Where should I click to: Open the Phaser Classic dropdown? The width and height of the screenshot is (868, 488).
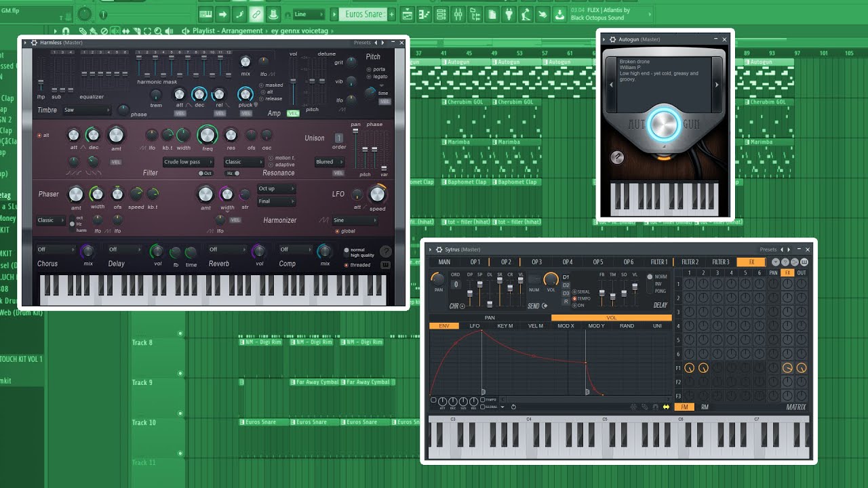coord(52,220)
